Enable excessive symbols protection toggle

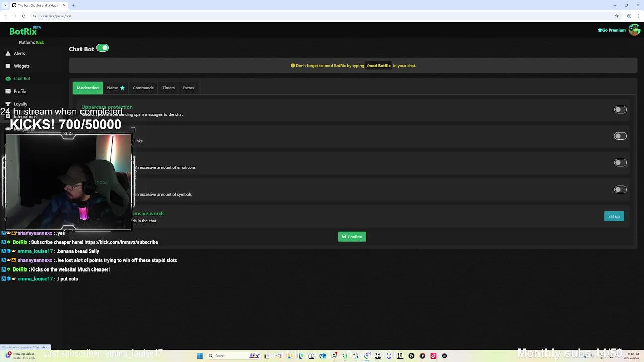620,190
